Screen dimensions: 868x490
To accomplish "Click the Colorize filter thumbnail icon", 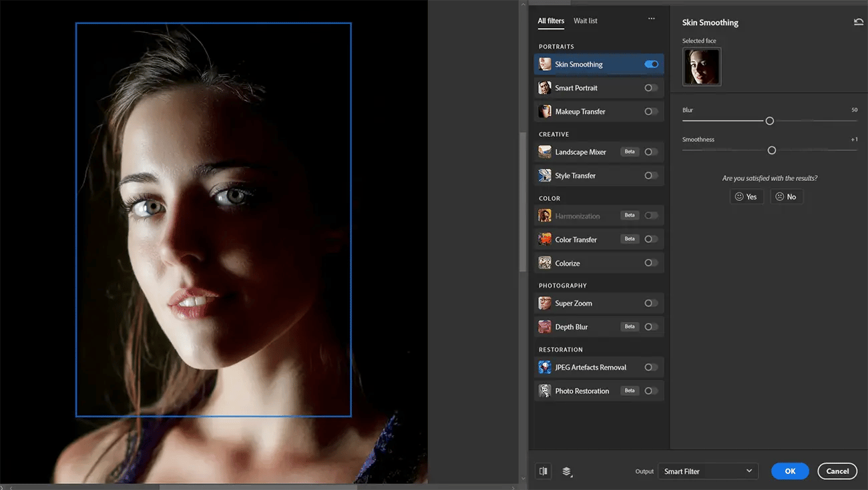I will tap(545, 263).
